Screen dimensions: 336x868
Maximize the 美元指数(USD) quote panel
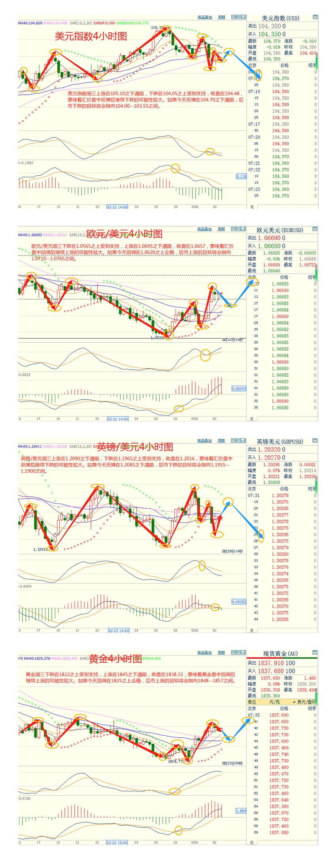[315, 17]
